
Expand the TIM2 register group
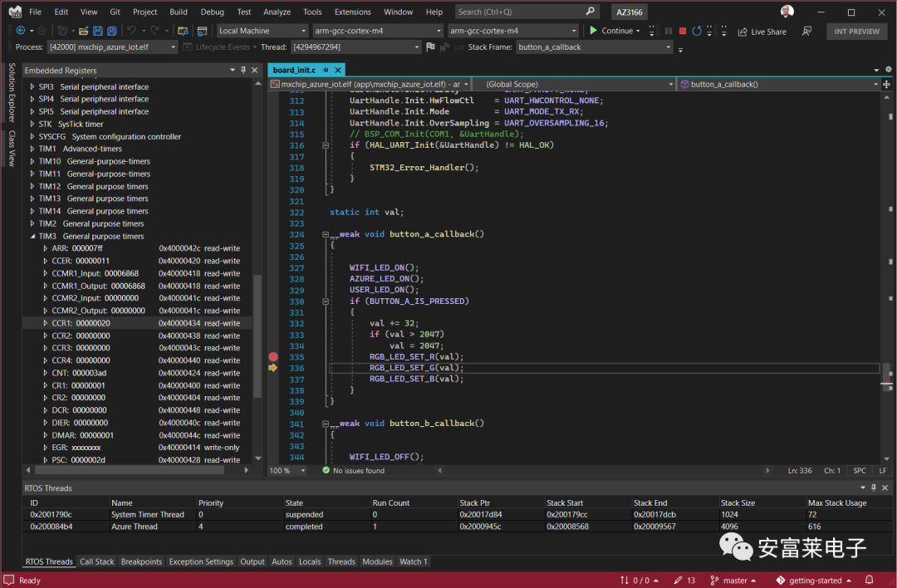pos(32,223)
